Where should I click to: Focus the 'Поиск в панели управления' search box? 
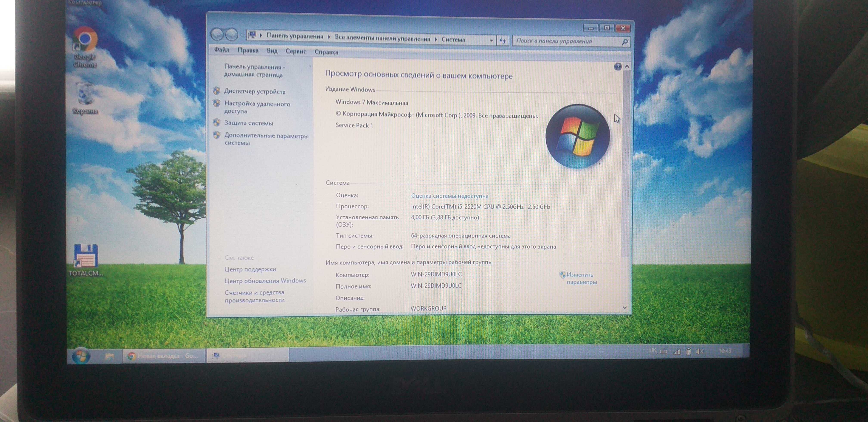[x=567, y=41]
